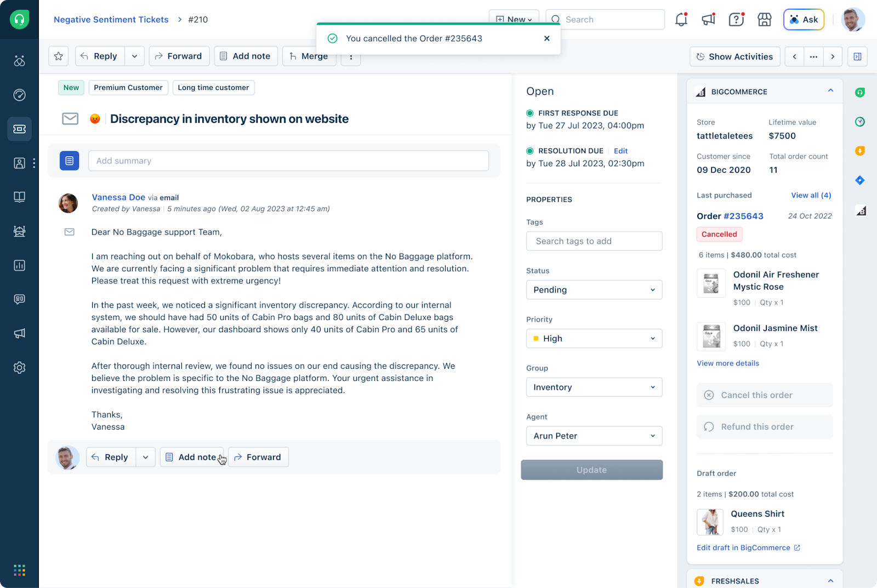The image size is (877, 588).
Task: Open Edit draft in BigCommerce link
Action: click(x=748, y=547)
